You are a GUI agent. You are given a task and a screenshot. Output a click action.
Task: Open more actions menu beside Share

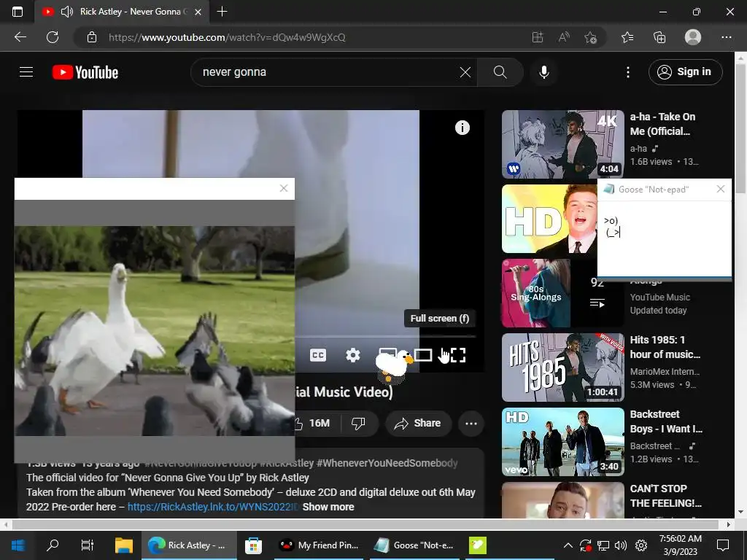[471, 424]
